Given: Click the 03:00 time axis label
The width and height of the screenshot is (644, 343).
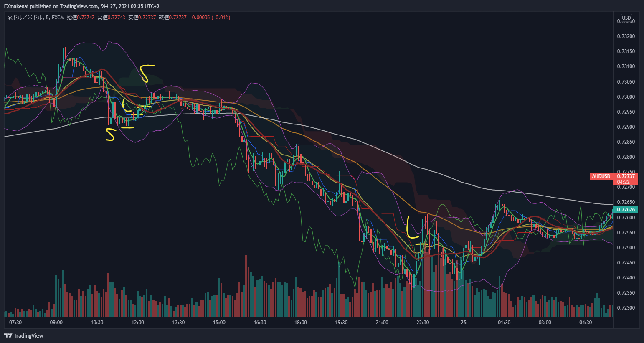Looking at the screenshot, I should pos(545,323).
